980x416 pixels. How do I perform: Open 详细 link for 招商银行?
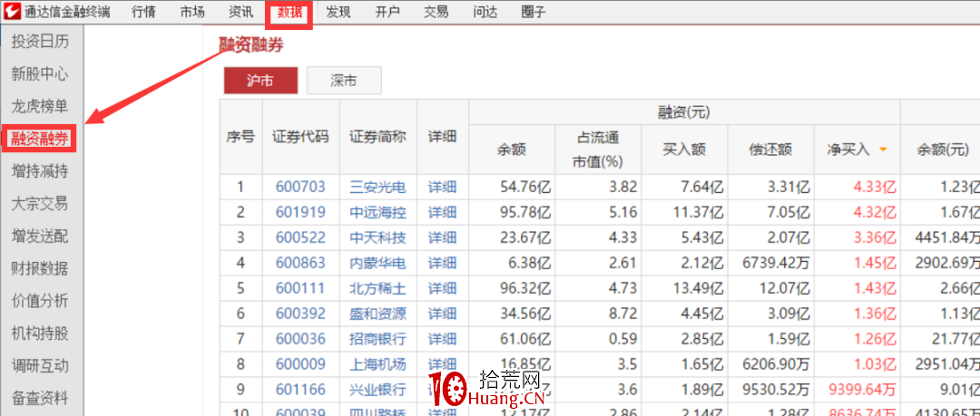[442, 339]
